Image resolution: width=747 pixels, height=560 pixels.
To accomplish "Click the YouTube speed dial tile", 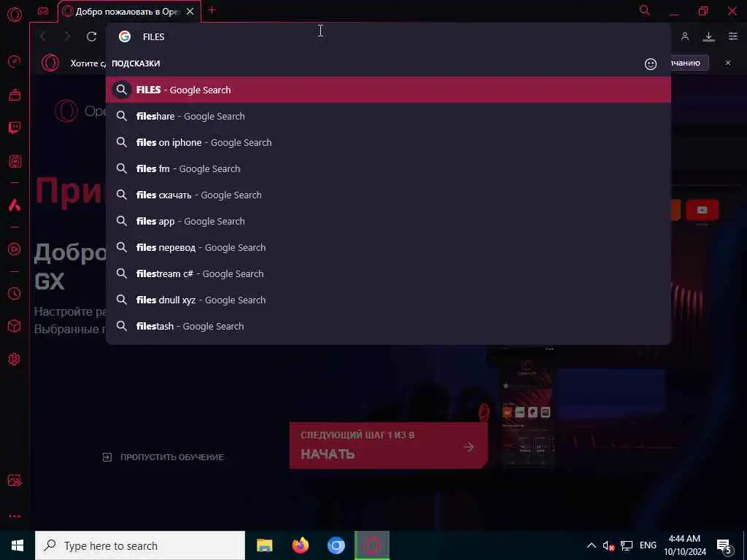I will click(x=703, y=210).
